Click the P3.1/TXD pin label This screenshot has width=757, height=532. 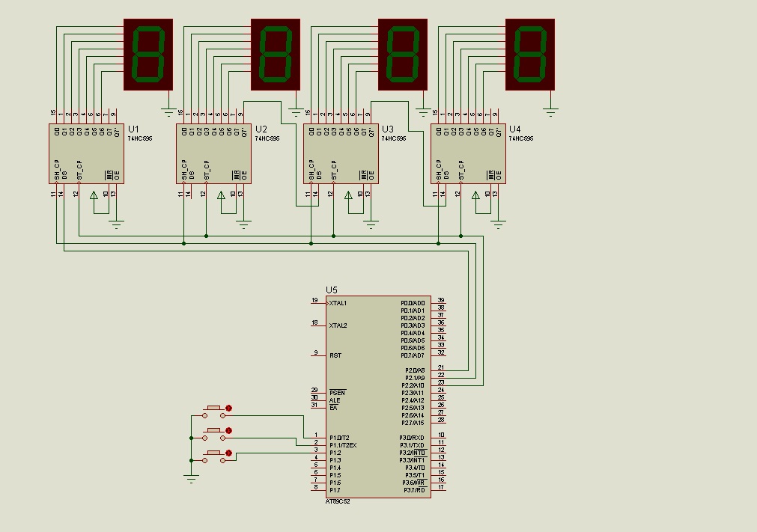[x=413, y=445]
